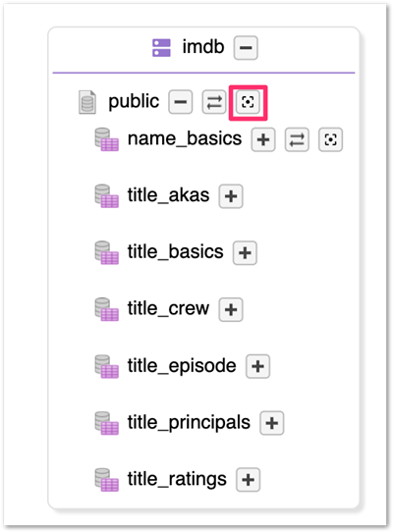This screenshot has height=532, width=393.
Task: Expand the title_principals table columns
Action: point(272,423)
